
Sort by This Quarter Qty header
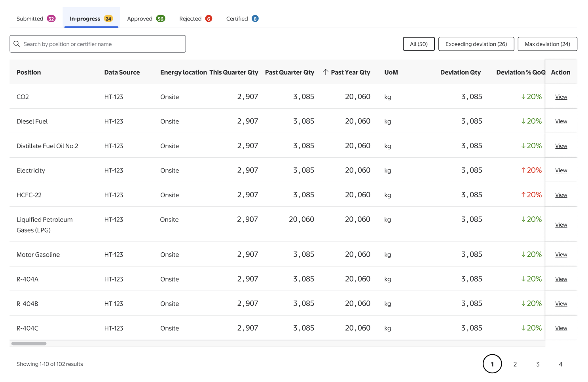[233, 72]
